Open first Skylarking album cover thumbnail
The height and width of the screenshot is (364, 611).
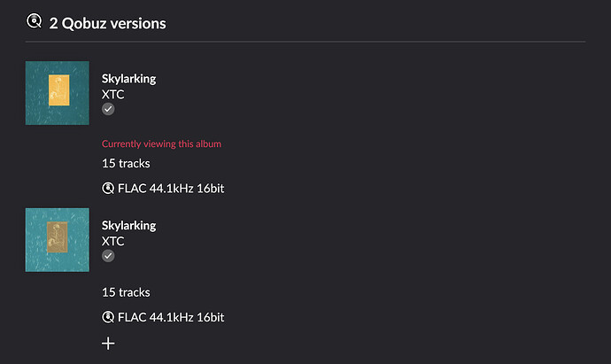pyautogui.click(x=58, y=93)
